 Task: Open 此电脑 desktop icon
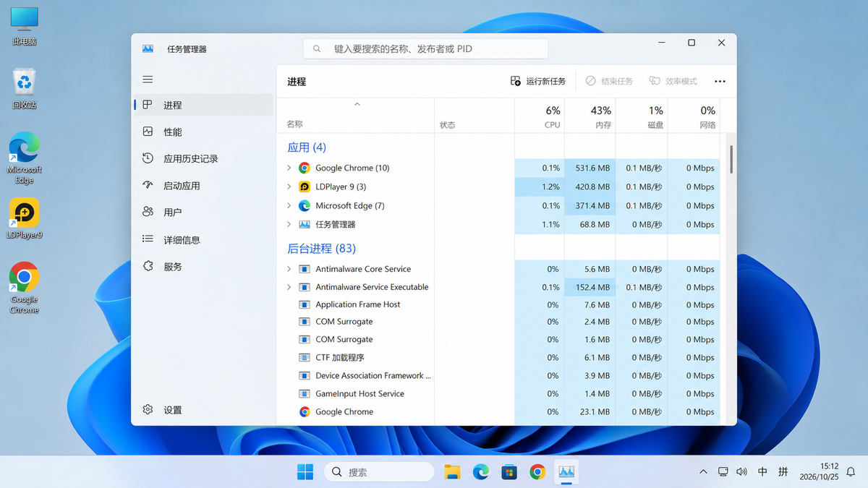point(24,26)
